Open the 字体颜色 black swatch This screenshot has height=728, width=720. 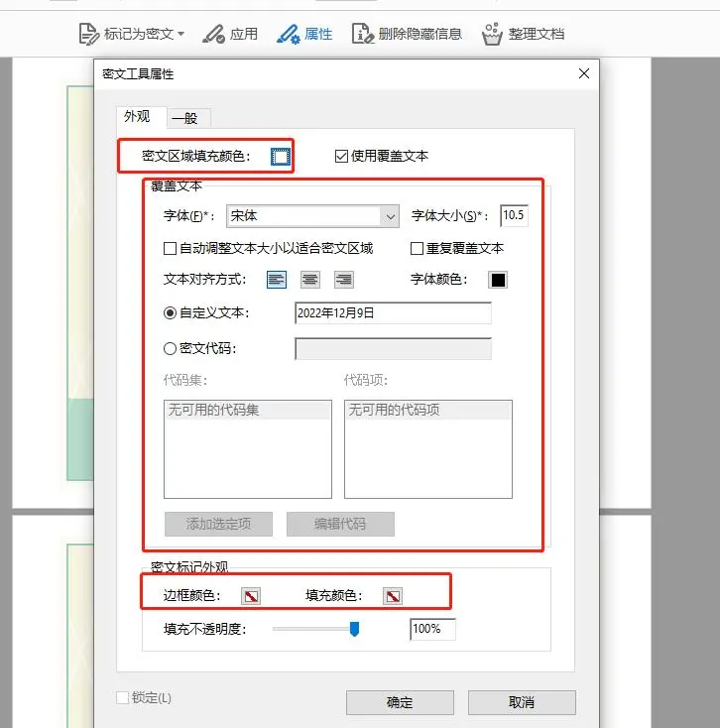498,280
